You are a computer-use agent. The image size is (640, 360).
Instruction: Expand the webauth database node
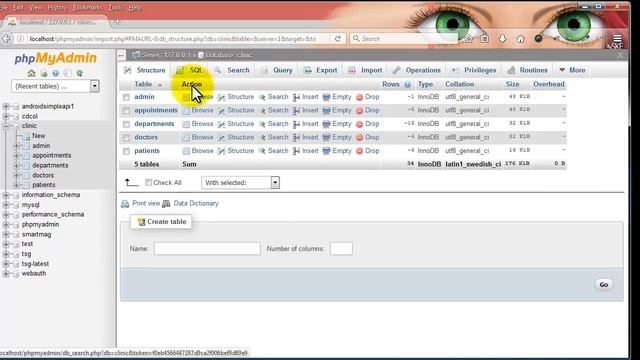pyautogui.click(x=6, y=273)
